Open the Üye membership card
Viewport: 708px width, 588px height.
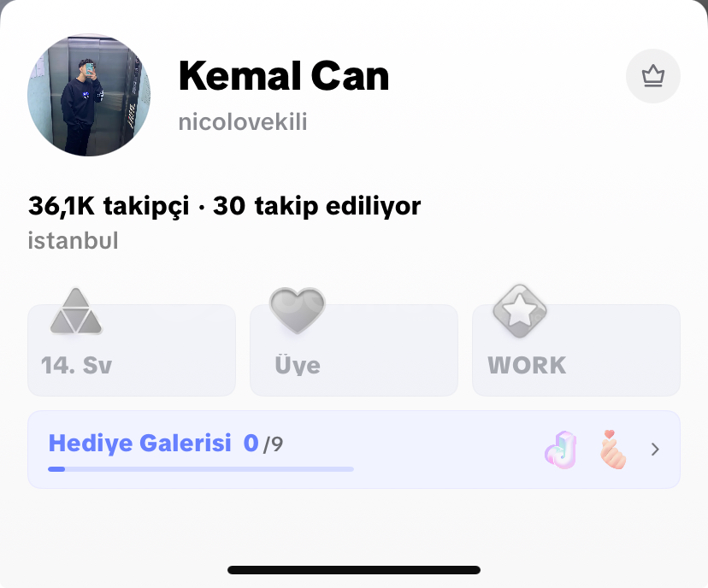pyautogui.click(x=354, y=350)
